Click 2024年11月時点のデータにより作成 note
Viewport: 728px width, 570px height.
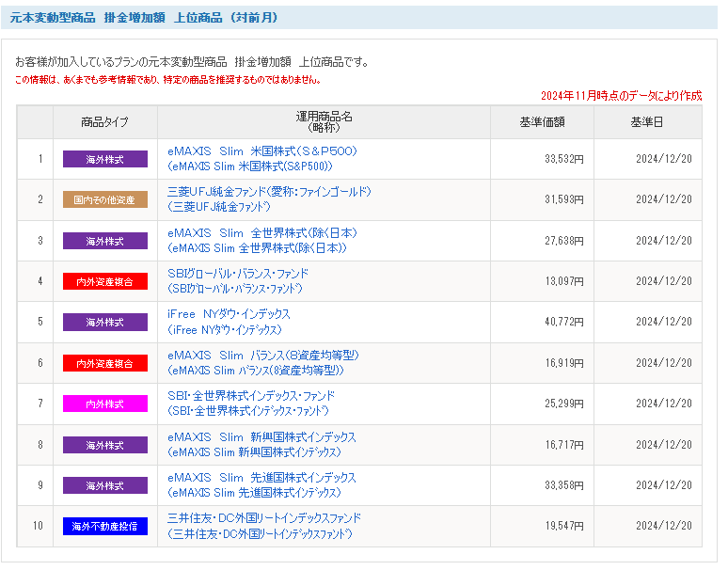[x=621, y=96]
